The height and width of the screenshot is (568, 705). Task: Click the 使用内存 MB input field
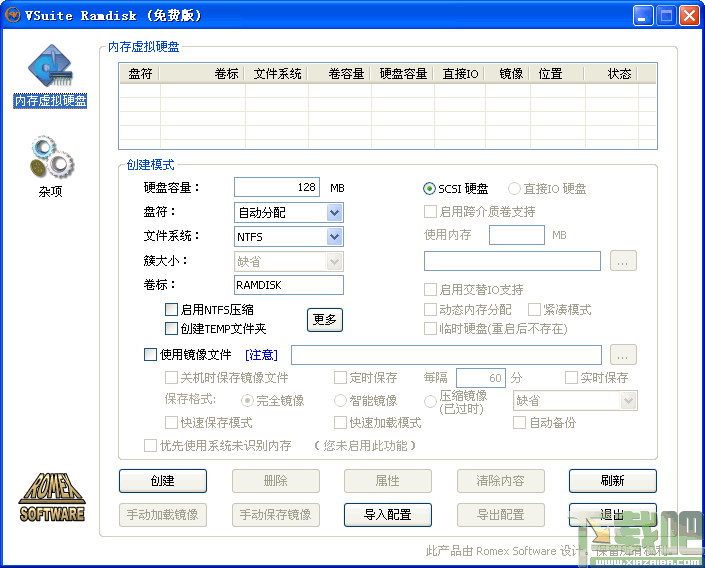pyautogui.click(x=517, y=235)
